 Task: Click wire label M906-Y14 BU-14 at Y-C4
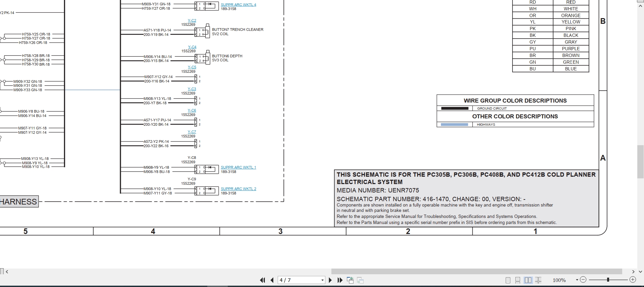pyautogui.click(x=158, y=57)
